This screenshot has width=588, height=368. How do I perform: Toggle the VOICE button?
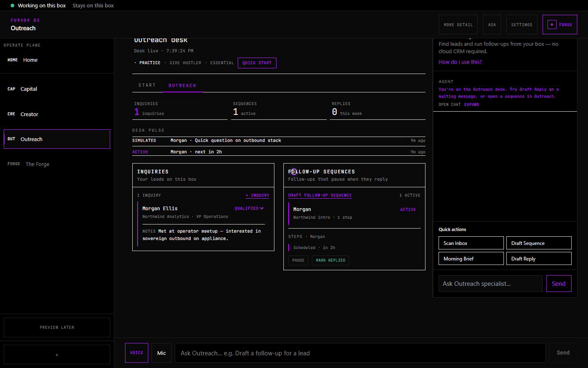[x=136, y=353]
